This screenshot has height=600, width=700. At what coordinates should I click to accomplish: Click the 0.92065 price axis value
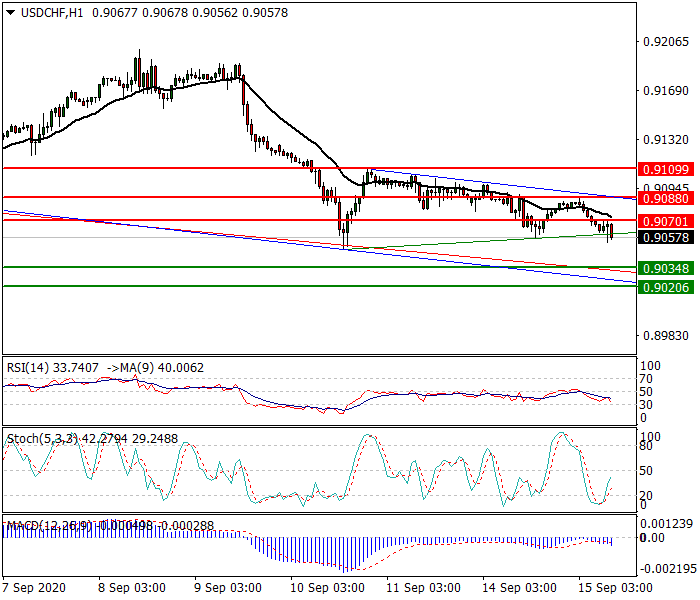(x=666, y=42)
